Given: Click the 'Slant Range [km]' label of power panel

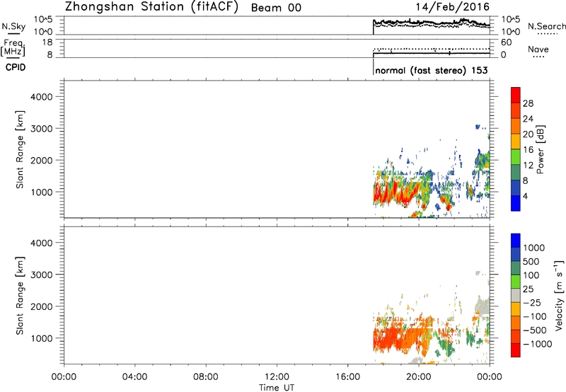Looking at the screenshot, I should [x=20, y=149].
